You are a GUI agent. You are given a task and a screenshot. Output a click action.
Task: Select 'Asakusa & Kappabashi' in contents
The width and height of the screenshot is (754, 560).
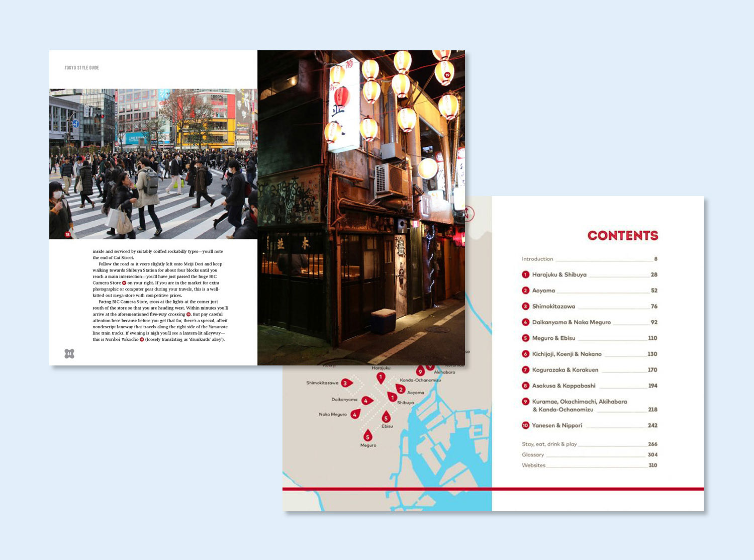pos(564,386)
